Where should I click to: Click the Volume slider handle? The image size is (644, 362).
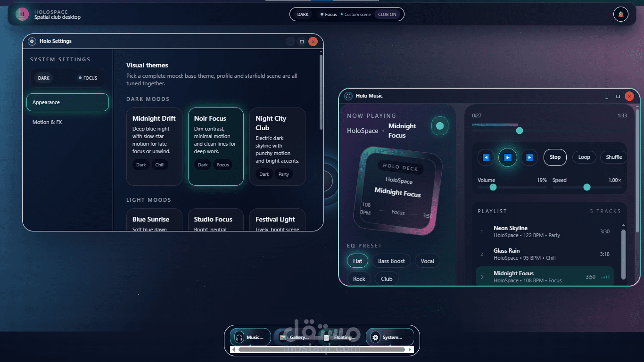tap(493, 187)
